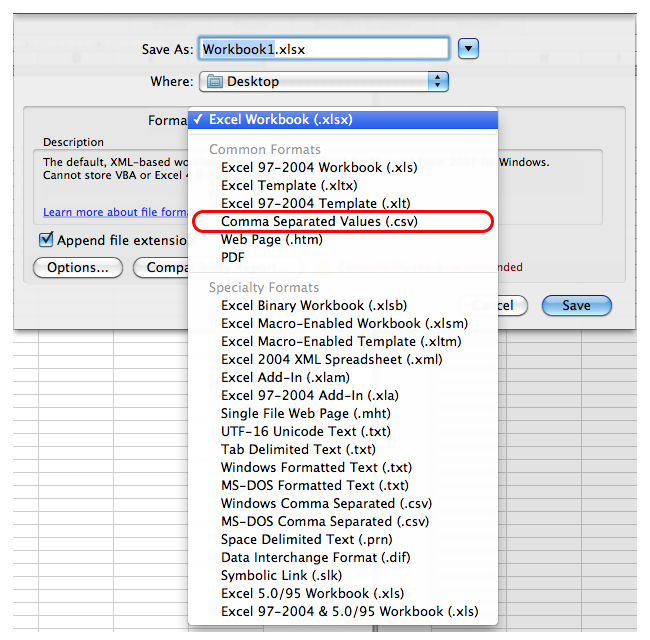650x640 pixels.
Task: Choose Windows Formatted Text (.txt)
Action: pos(343,468)
